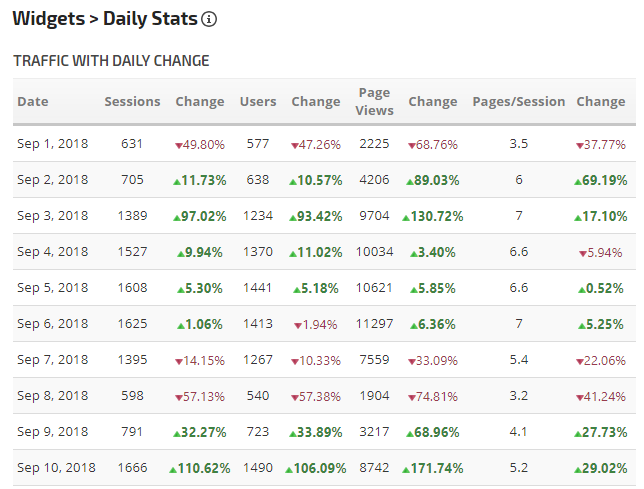Click the page views value 11297
Viewport: 644px width, 489px height.
(x=376, y=324)
